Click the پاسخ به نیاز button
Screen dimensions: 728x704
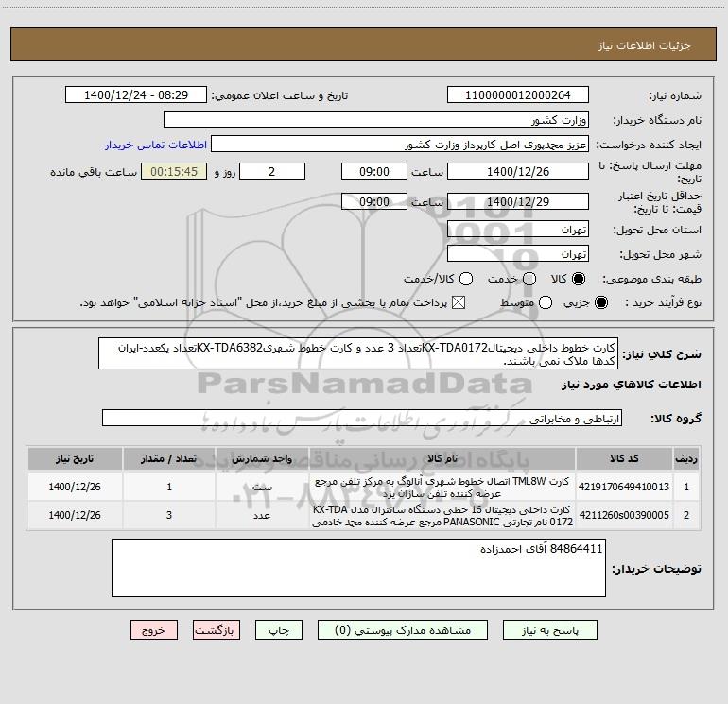tap(549, 630)
